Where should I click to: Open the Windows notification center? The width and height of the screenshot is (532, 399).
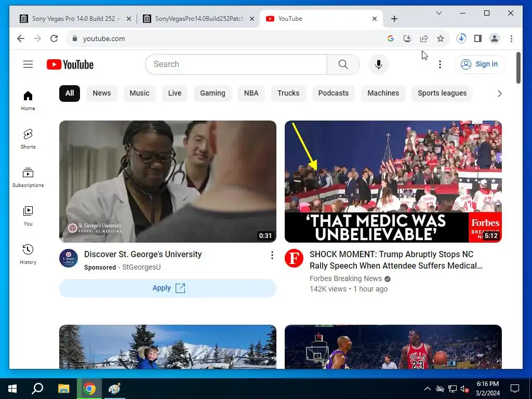point(515,389)
